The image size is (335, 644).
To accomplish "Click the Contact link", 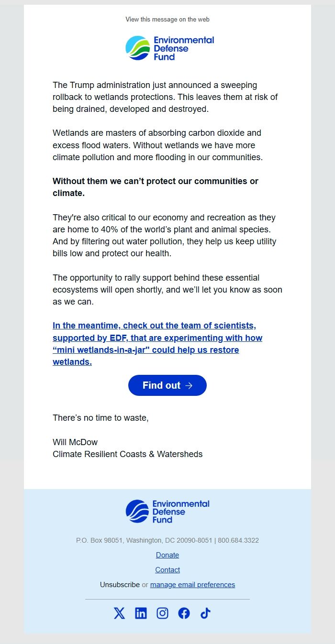I will (x=167, y=569).
